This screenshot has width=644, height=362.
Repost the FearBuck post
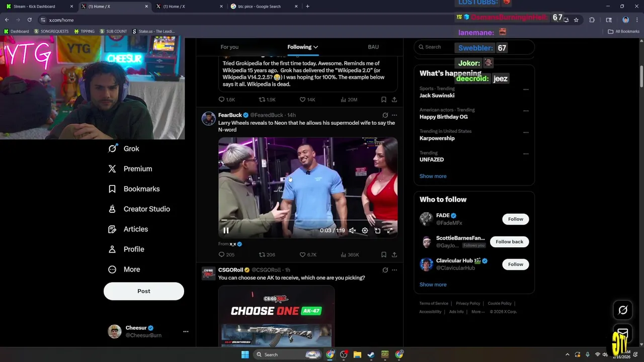(267, 255)
